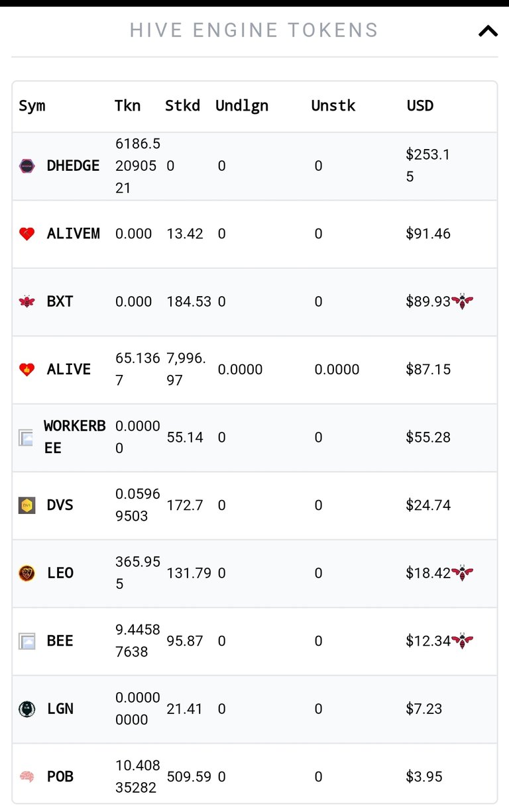Viewport: 509px width, 812px height.
Task: Click the ALIVEM broken heart icon
Action: [27, 234]
